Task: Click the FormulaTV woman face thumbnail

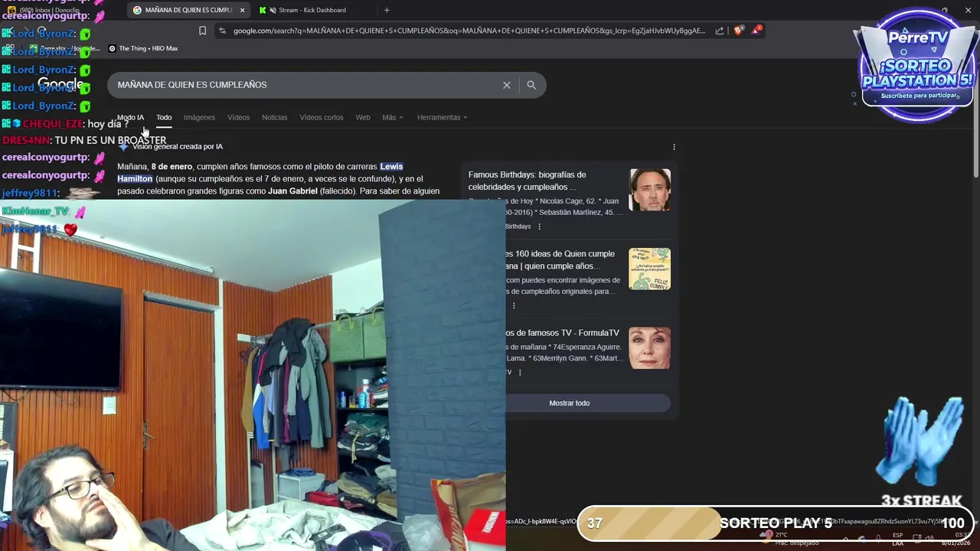Action: point(649,348)
